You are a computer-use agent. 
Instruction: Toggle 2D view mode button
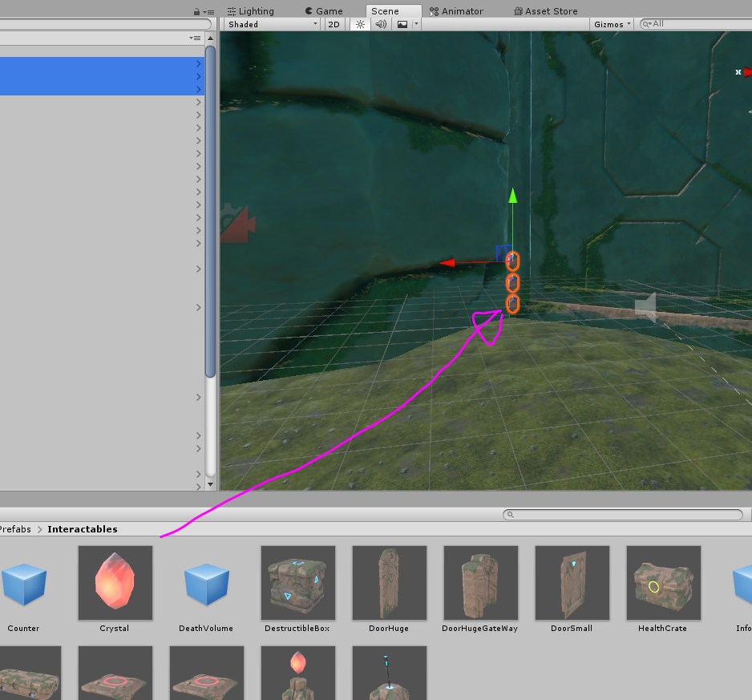point(334,25)
